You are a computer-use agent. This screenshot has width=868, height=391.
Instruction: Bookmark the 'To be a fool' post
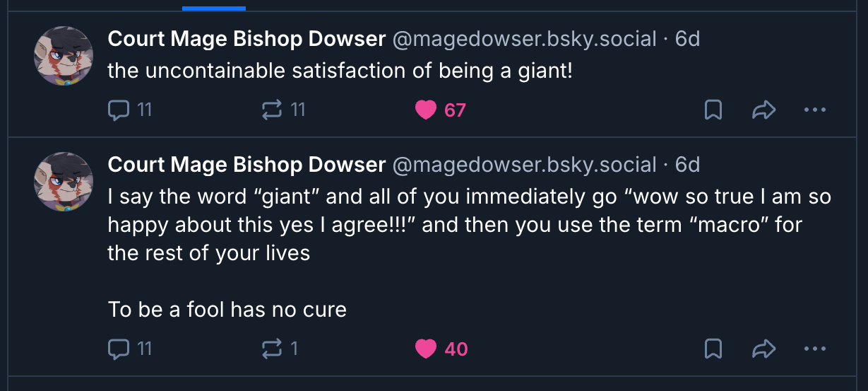[713, 349]
